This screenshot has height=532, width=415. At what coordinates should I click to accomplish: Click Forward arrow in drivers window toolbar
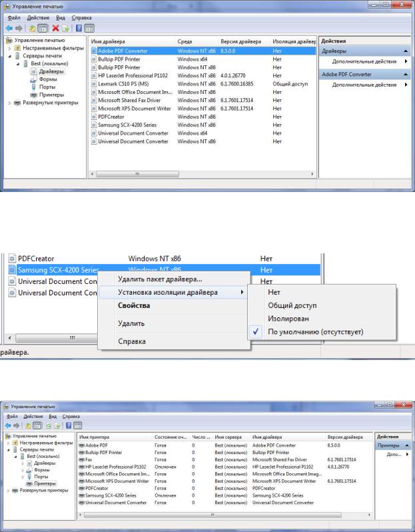pyautogui.click(x=19, y=28)
